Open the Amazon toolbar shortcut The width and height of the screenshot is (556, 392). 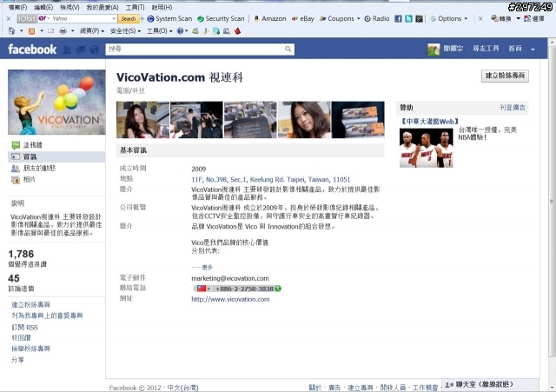point(270,18)
